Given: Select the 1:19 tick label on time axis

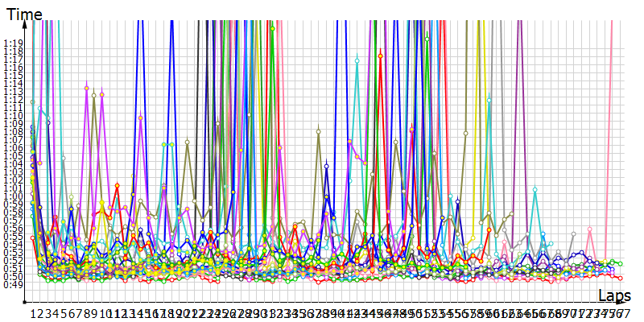Looking at the screenshot, I should click(13, 43).
